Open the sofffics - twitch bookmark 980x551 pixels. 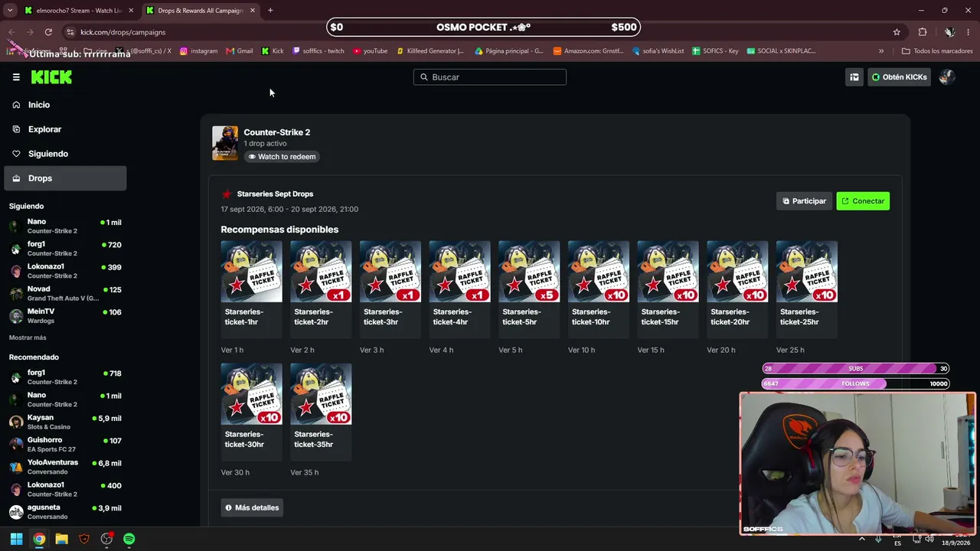tap(318, 51)
